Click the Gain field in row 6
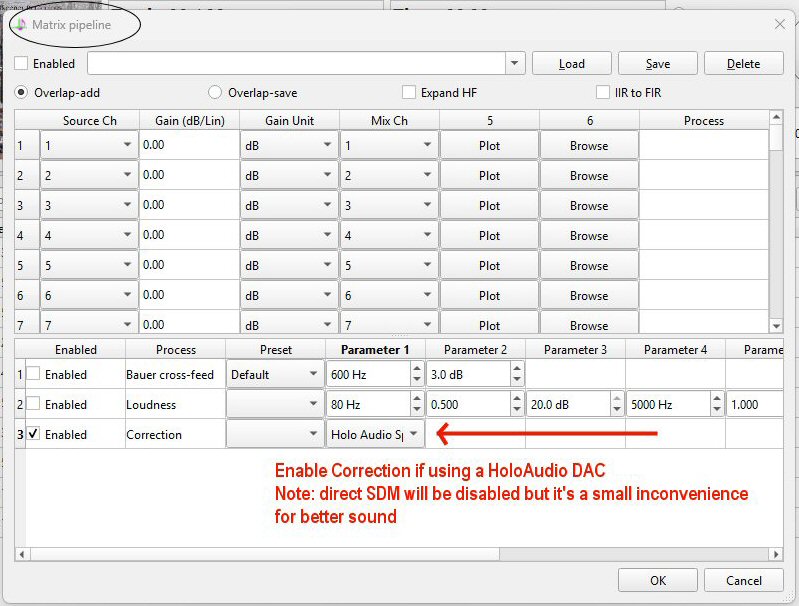799x606 pixels. [x=188, y=296]
